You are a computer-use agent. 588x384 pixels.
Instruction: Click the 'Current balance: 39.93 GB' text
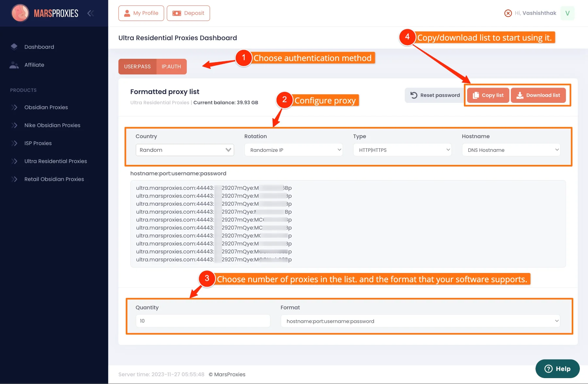click(226, 103)
